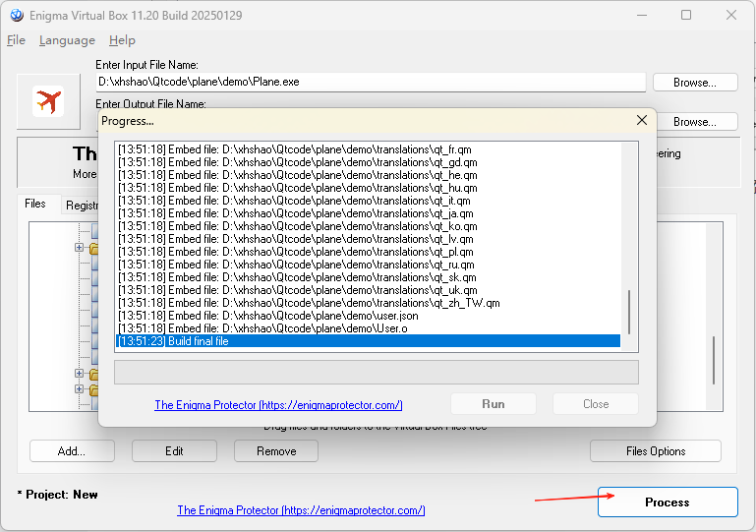The image size is (756, 532).
Task: Browse for the output file
Action: pyautogui.click(x=695, y=122)
